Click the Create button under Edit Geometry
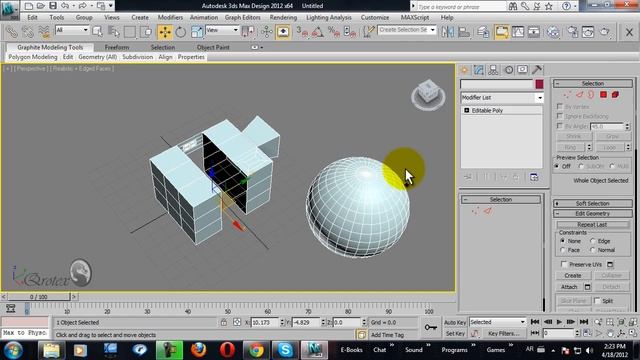 click(573, 276)
